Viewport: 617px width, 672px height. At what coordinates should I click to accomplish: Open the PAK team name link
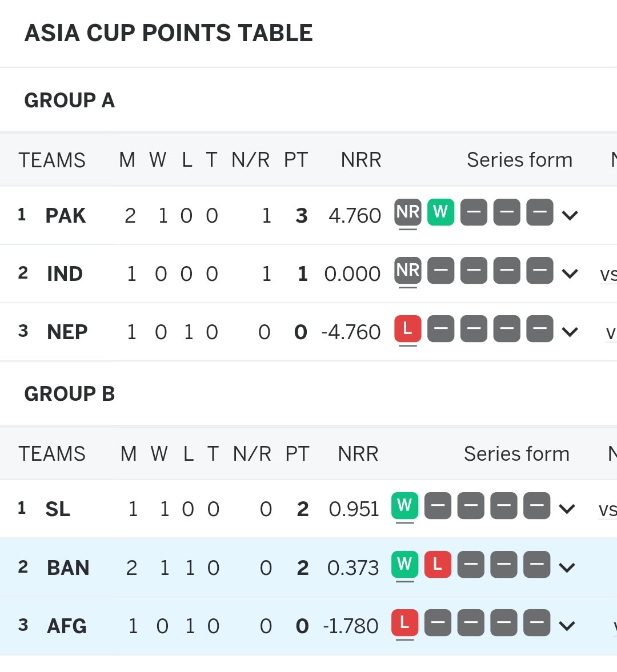66,215
